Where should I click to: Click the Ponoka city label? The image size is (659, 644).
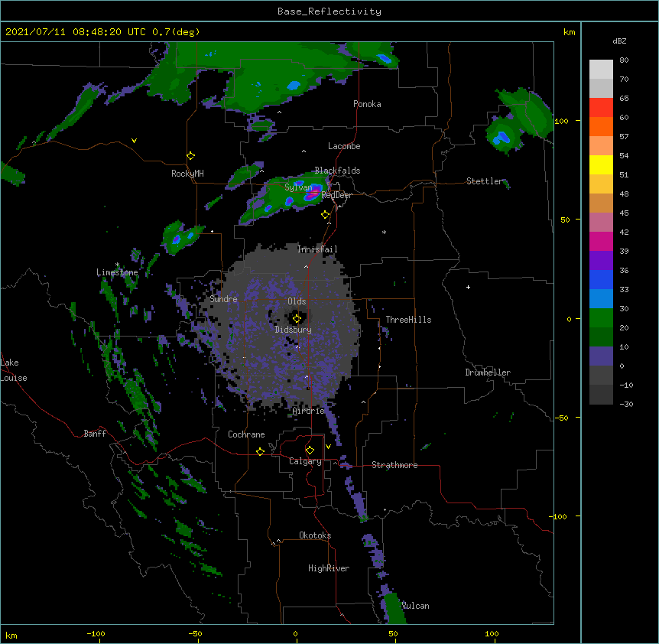point(367,104)
